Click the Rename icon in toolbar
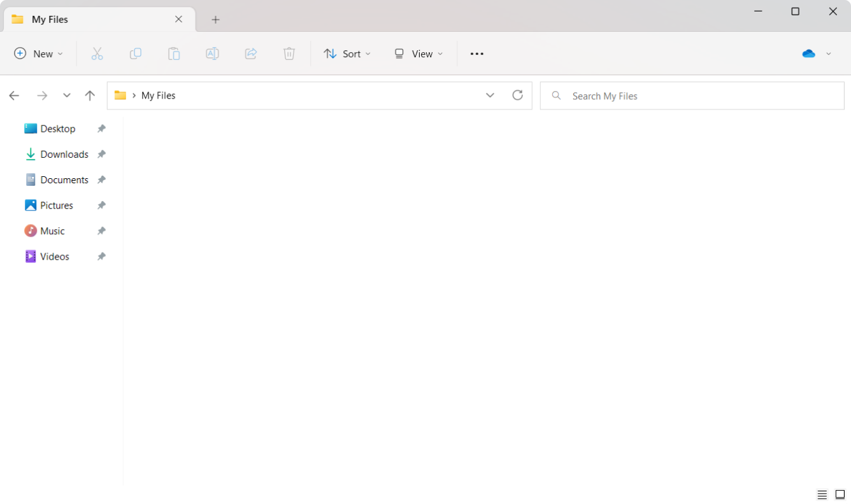 click(x=212, y=54)
